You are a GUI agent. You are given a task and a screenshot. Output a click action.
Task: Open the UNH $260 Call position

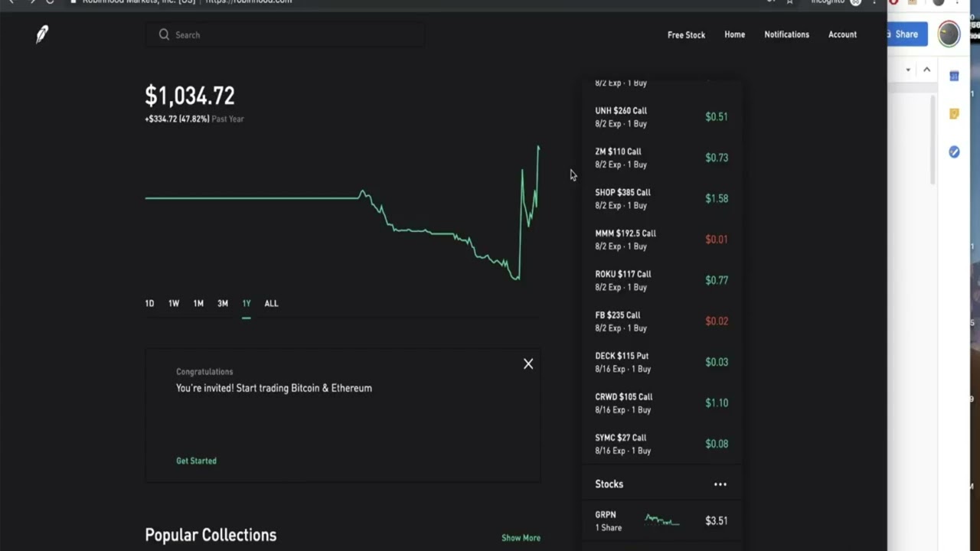point(661,116)
